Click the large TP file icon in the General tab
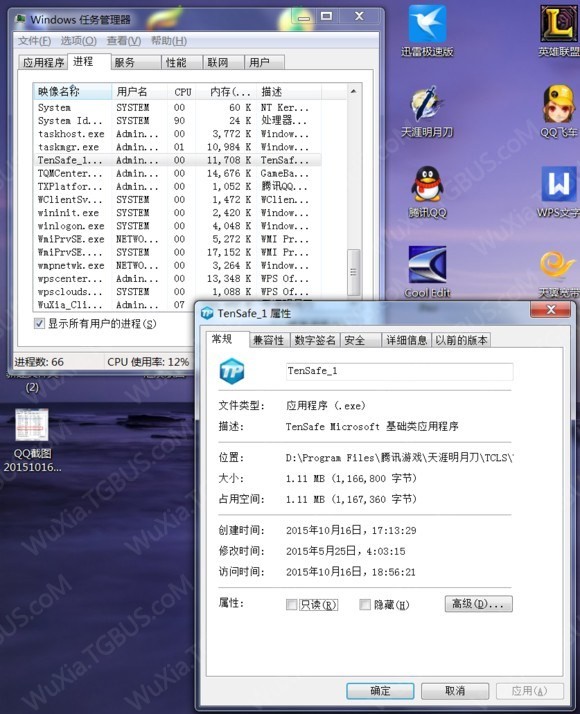 point(232,371)
